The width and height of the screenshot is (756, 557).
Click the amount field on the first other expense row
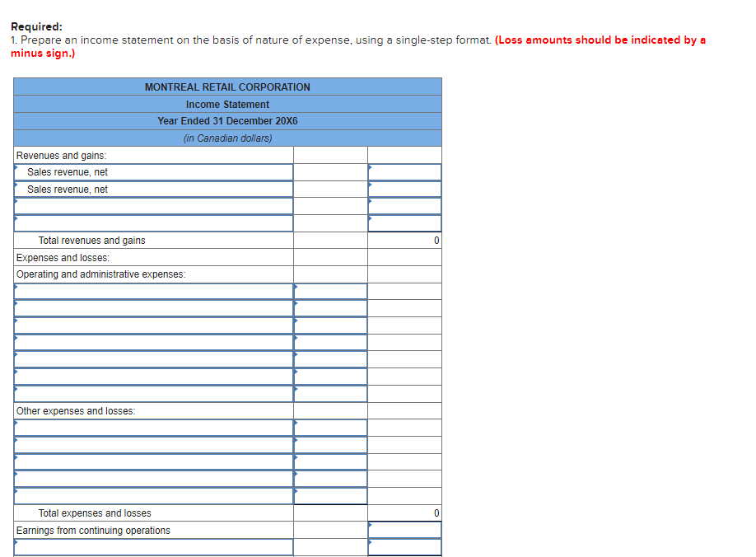pos(329,428)
